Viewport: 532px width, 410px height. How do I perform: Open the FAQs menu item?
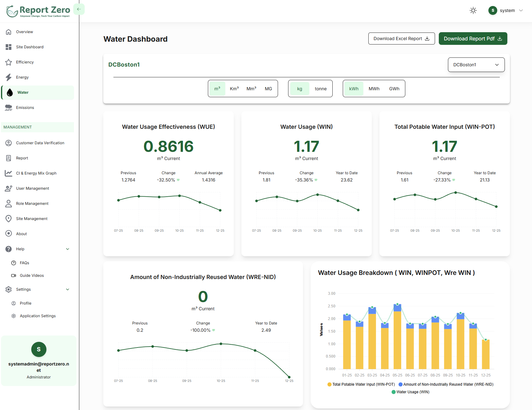24,263
